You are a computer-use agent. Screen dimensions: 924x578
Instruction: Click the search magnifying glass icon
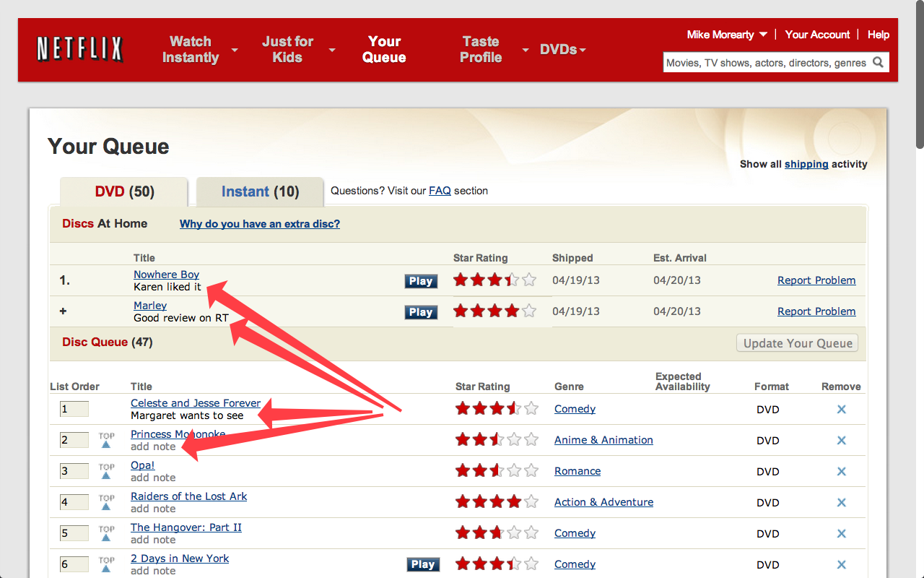pyautogui.click(x=878, y=62)
